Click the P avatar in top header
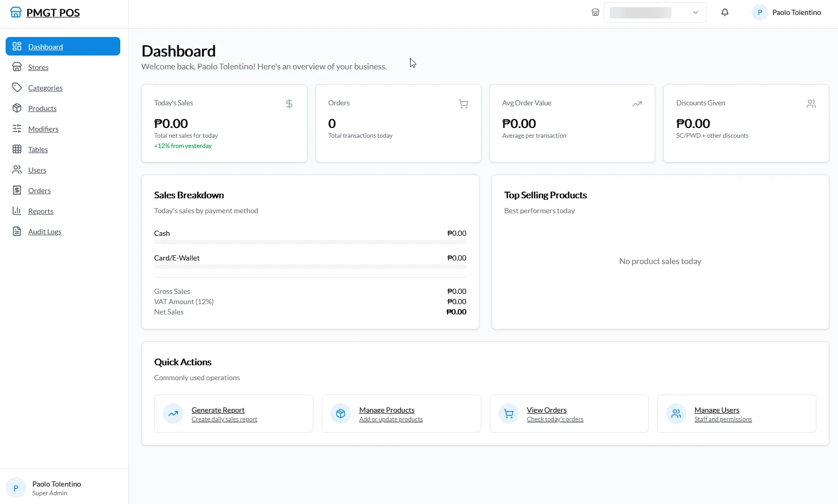838x504 pixels. [760, 12]
